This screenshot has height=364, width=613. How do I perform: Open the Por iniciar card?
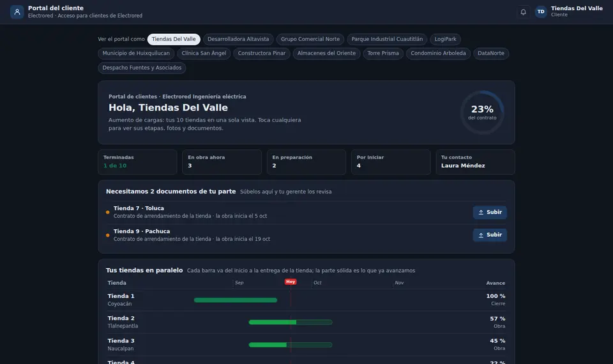391,162
